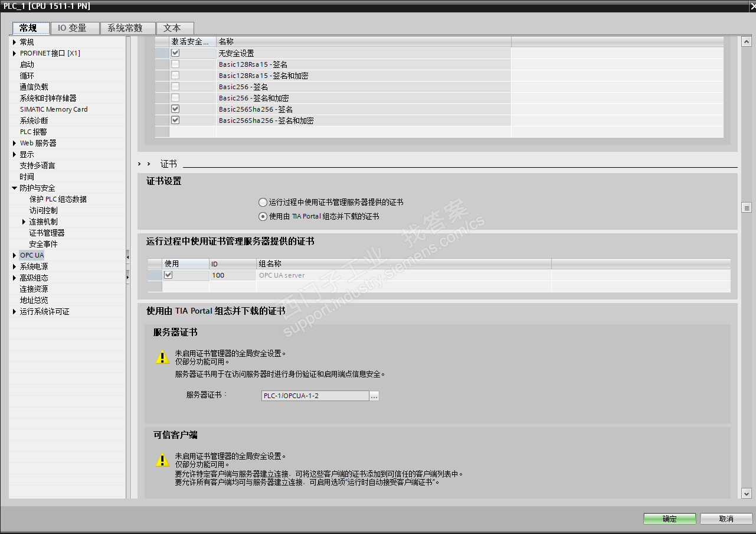756x534 pixels.
Task: Click the warning icon under 服务器证书
Action: click(162, 357)
